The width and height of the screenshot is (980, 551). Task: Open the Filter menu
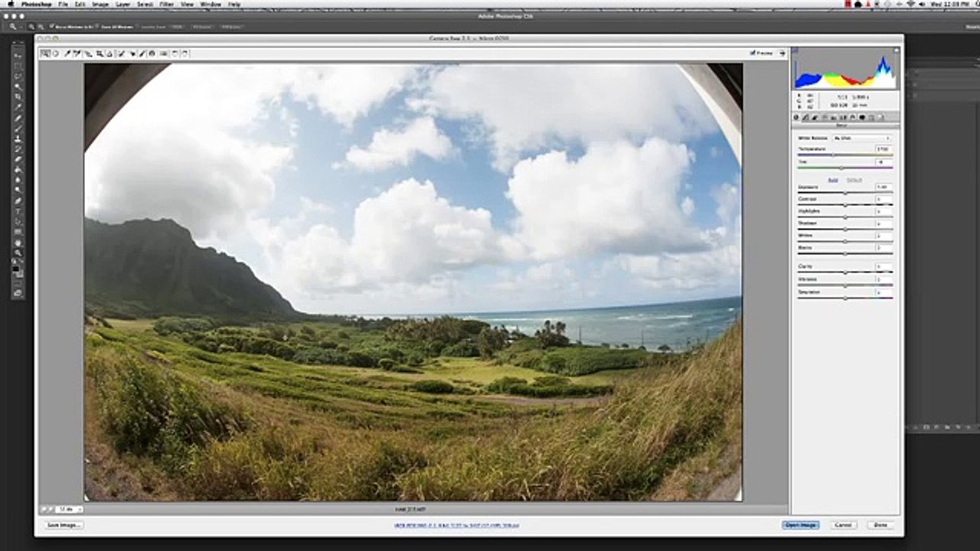click(x=166, y=4)
